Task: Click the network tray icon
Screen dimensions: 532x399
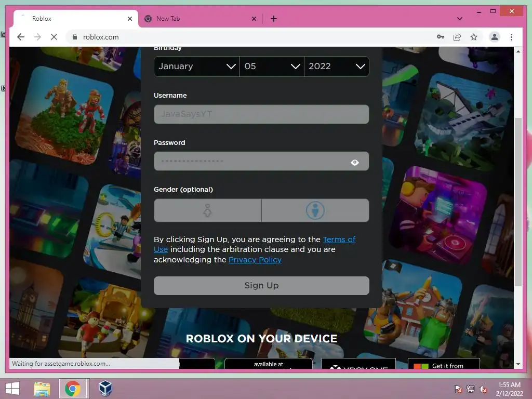Action: 471,389
